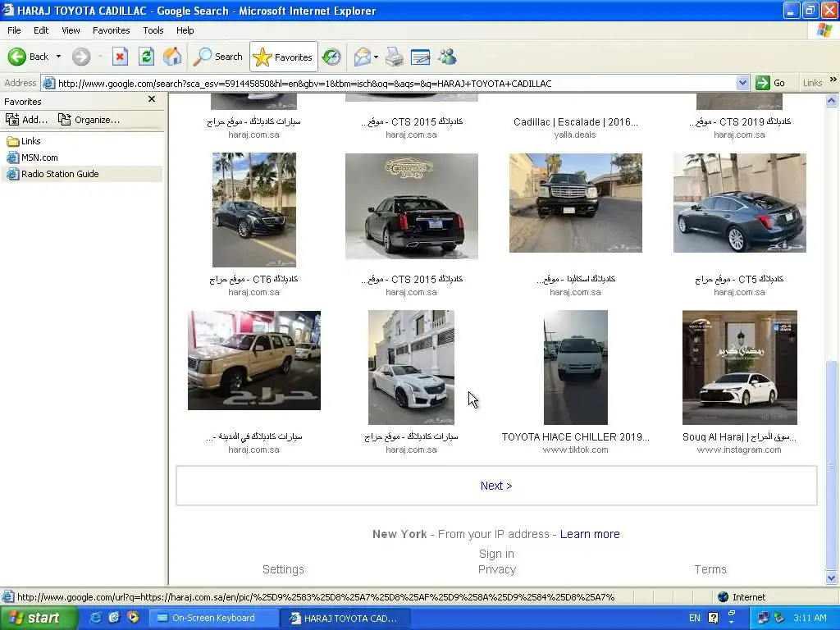This screenshot has height=630, width=840.
Task: Expand the Links toolbar chevron
Action: pos(833,80)
